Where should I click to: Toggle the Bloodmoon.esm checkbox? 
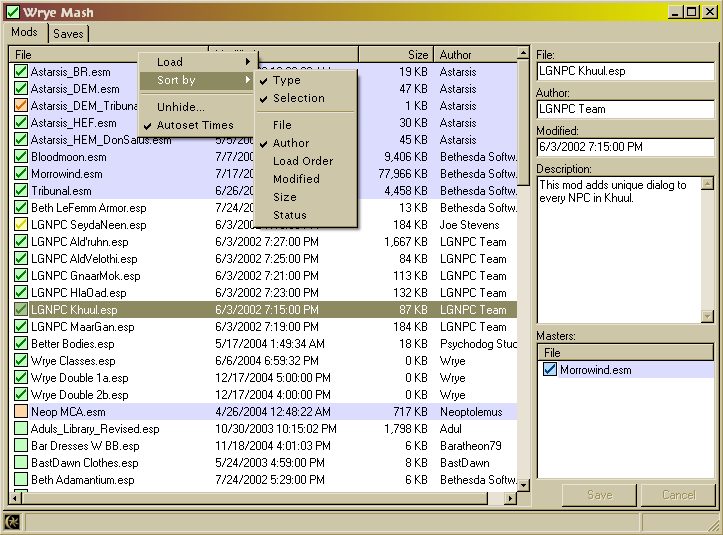tap(21, 157)
